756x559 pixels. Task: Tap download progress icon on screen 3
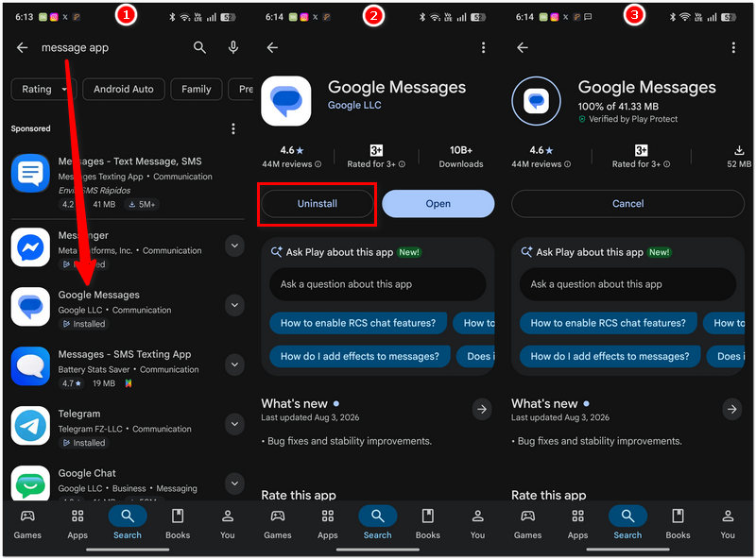click(x=536, y=101)
